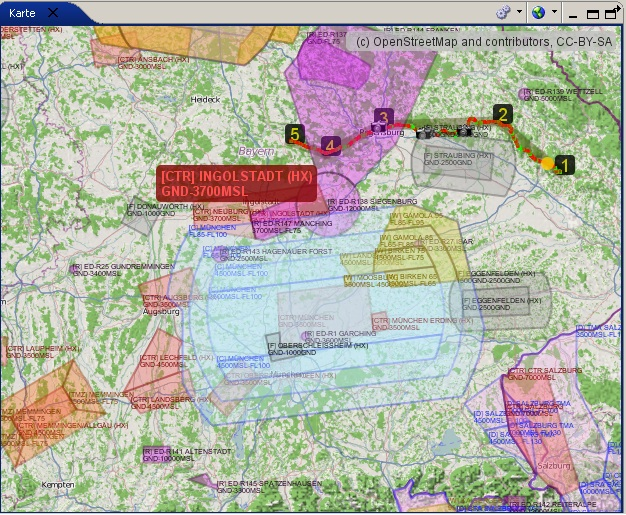Click the [R] ED-R145 SPATZENHAUSEN label
This screenshot has height=515, width=626.
pyautogui.click(x=269, y=487)
